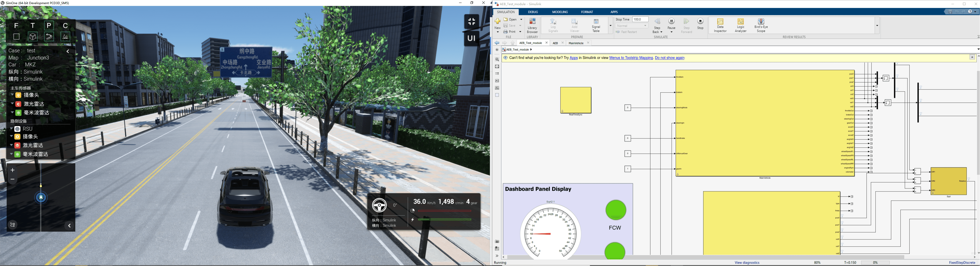
Task: Hide the model browser arrow icon
Action: [497, 50]
